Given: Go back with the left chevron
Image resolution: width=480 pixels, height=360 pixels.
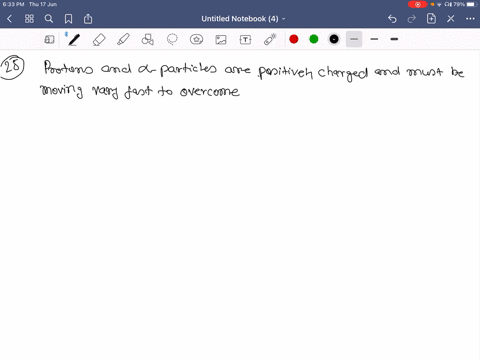Looking at the screenshot, I should (x=10, y=19).
